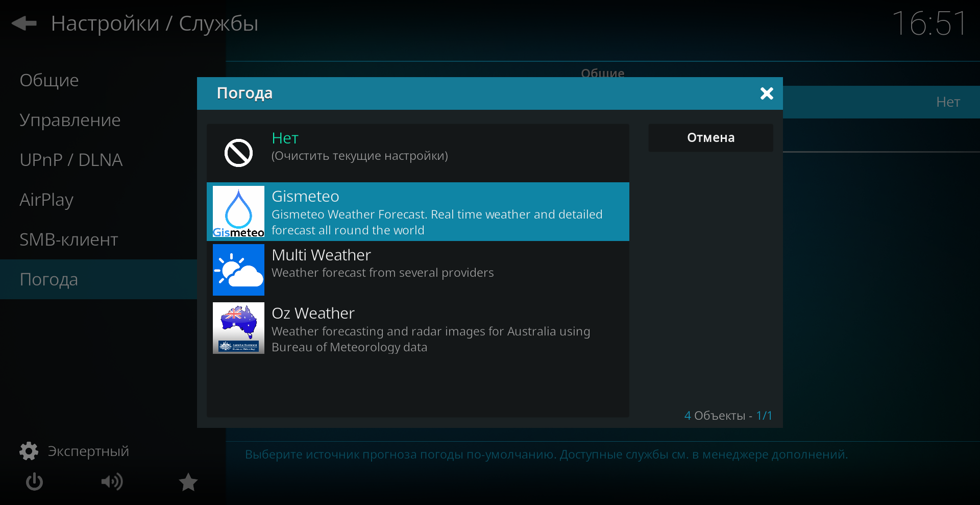Image resolution: width=980 pixels, height=505 pixels.
Task: Click the settings level gear icon
Action: [x=29, y=451]
